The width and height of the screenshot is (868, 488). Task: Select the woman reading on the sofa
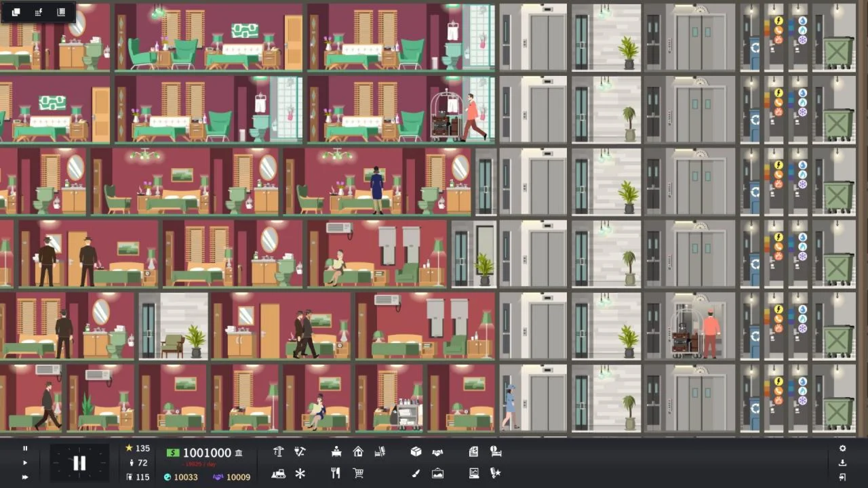[x=336, y=267]
